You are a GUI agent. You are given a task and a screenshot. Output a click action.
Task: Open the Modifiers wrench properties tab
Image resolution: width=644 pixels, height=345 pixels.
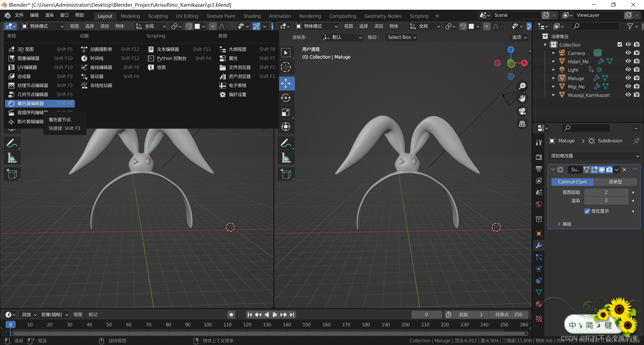point(539,245)
